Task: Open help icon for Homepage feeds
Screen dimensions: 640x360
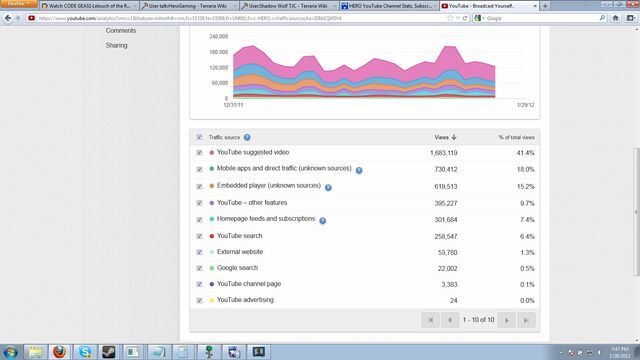Action: (322, 221)
